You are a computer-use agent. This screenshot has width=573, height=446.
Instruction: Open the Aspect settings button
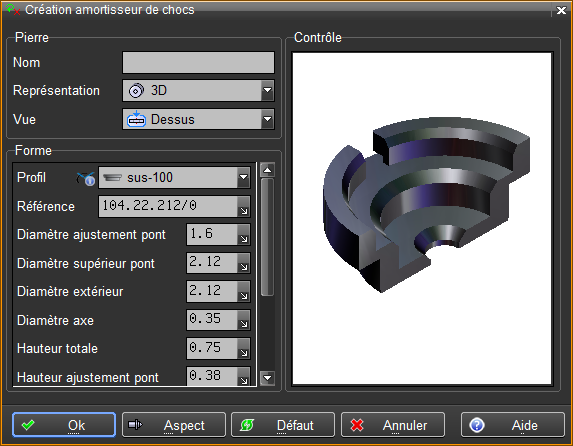point(174,425)
